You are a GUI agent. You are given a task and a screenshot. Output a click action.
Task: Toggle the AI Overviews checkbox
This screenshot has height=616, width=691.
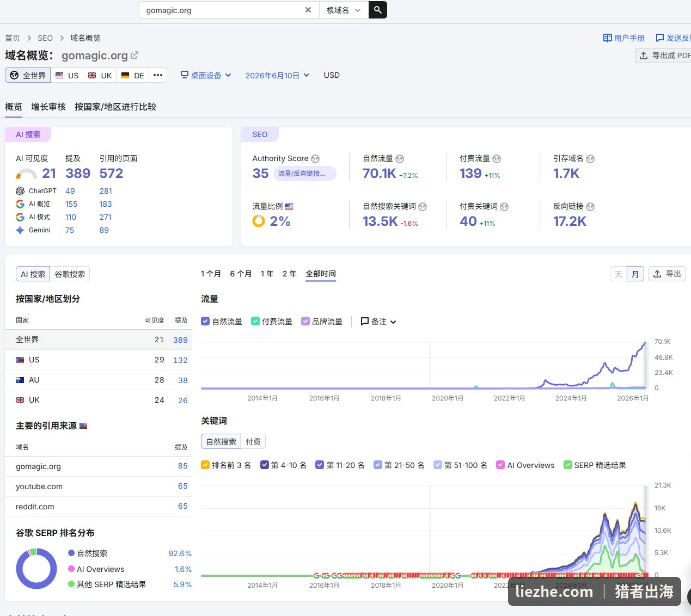point(500,465)
